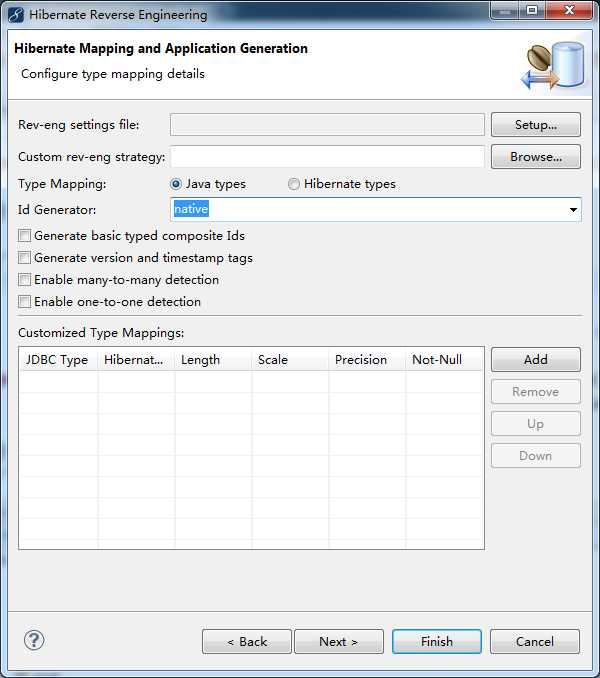600x678 pixels.
Task: Click the Setup... button
Action: 536,125
